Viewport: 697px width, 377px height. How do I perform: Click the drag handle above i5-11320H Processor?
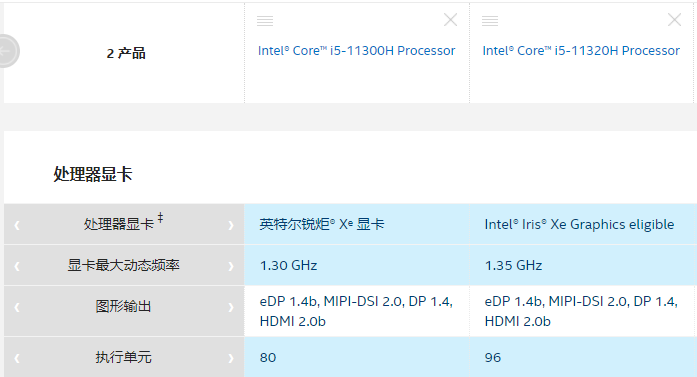tap(490, 20)
